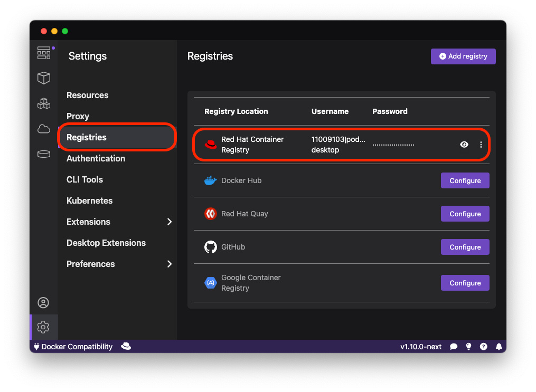Click the Red Hat Container Registry hat logo
This screenshot has height=392, width=536.
point(211,145)
